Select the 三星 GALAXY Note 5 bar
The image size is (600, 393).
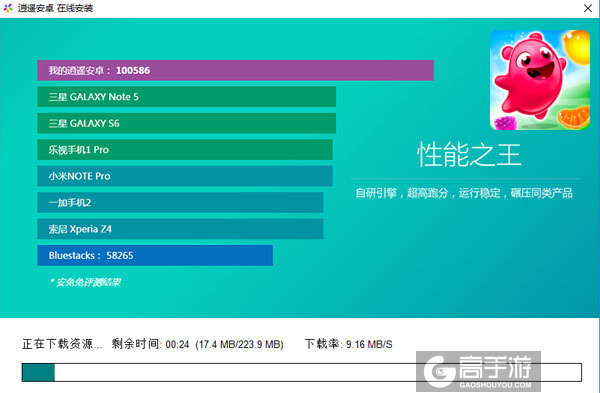pos(186,97)
